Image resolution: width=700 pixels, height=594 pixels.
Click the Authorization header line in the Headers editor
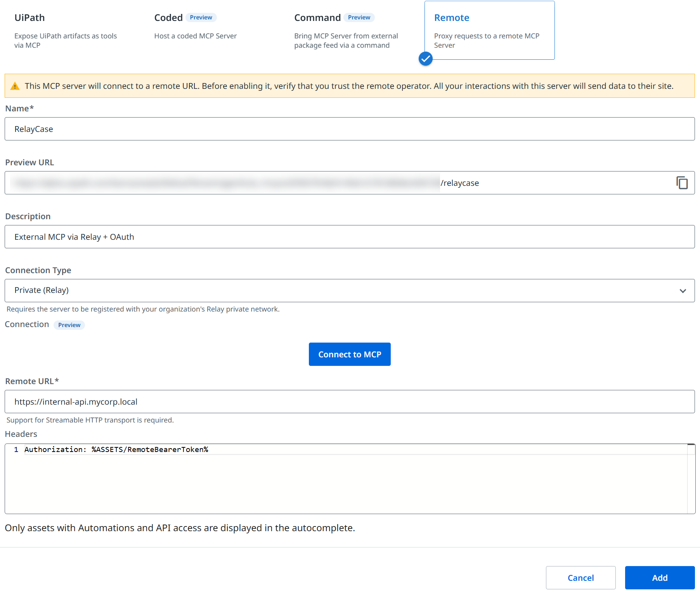coord(116,449)
